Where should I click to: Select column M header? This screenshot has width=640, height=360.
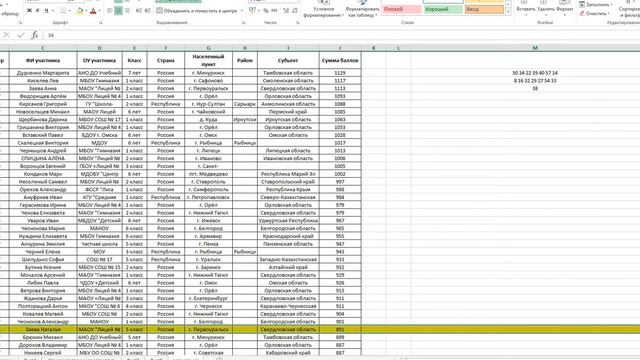535,48
